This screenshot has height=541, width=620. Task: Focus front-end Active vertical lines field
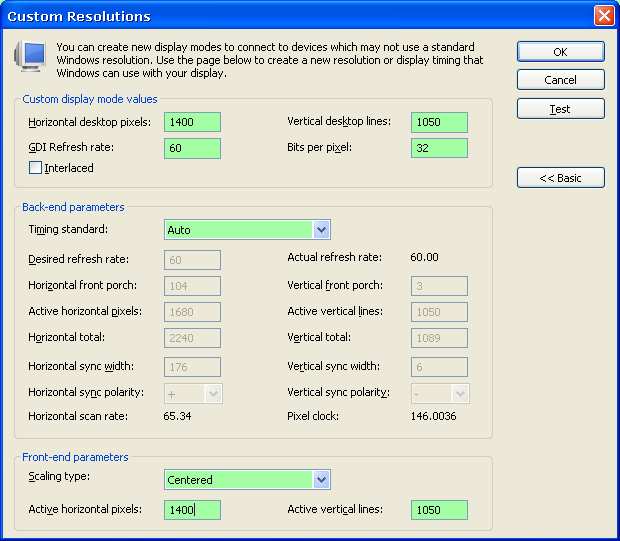click(x=439, y=510)
